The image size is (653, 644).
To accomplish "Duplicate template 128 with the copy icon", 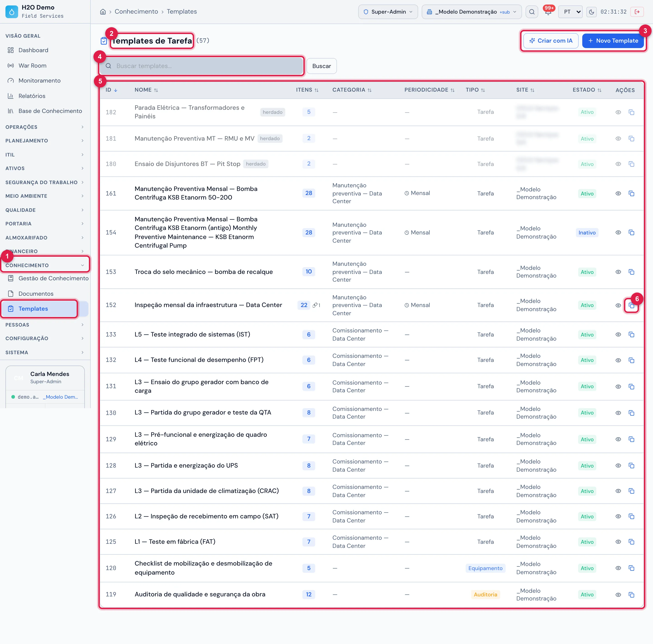I will pyautogui.click(x=631, y=466).
